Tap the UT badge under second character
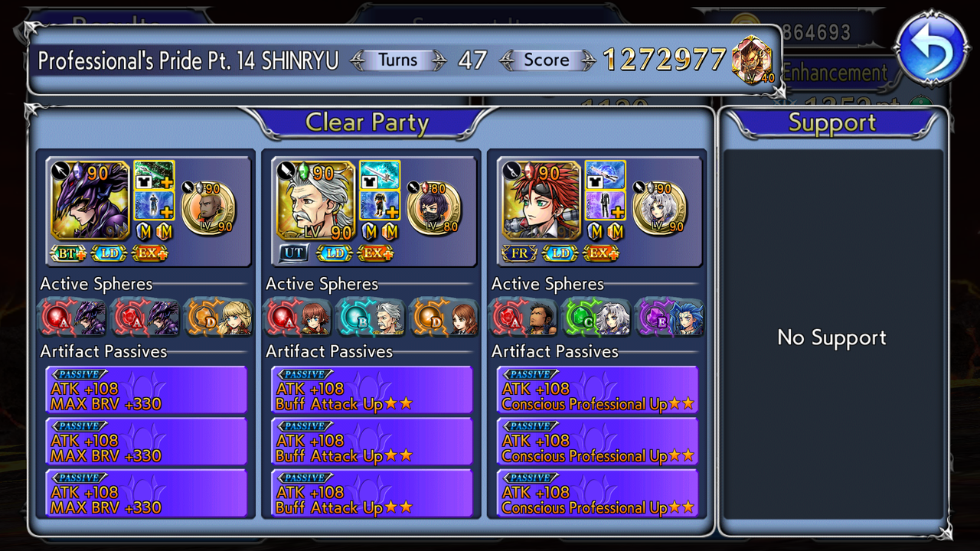 tap(294, 253)
